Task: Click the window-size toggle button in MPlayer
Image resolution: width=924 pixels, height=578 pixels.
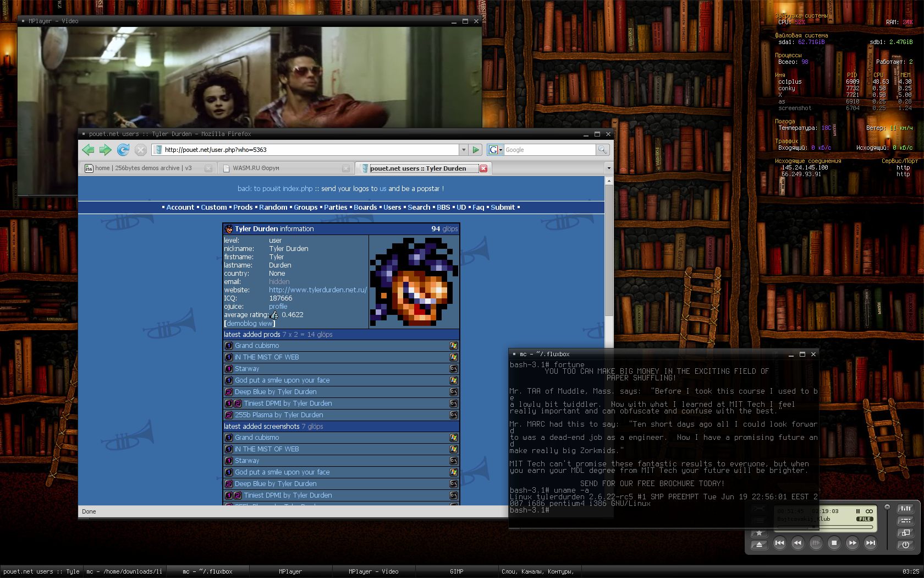Action: click(x=905, y=533)
